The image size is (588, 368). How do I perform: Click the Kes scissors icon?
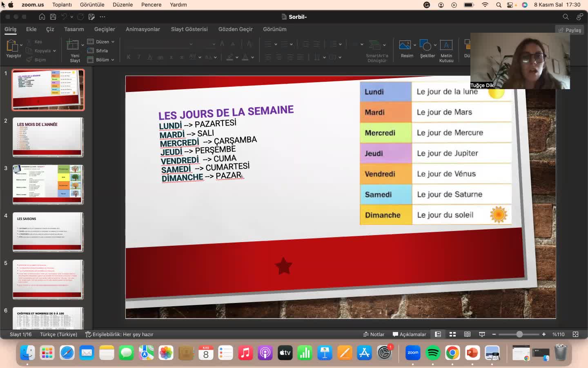(x=29, y=42)
